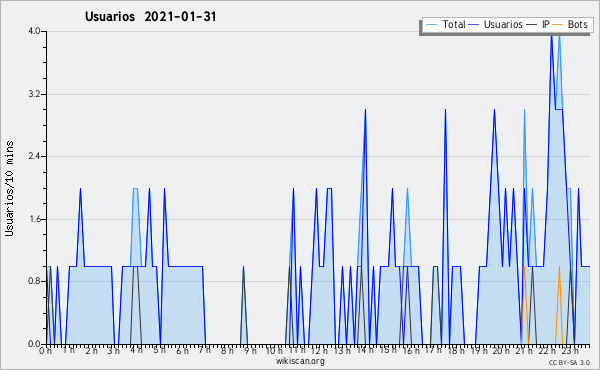This screenshot has height=370, width=600.
Task: Click the '18 h' x-axis label
Action: coord(456,350)
